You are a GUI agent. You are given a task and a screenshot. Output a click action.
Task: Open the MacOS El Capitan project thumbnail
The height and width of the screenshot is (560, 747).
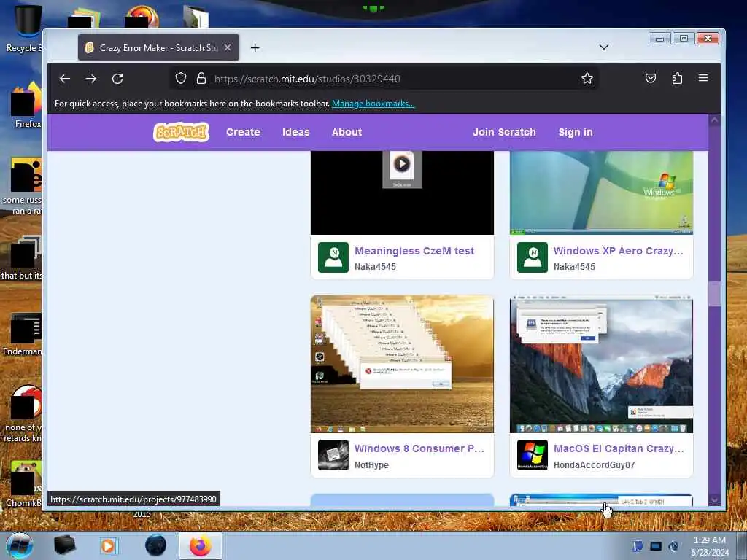(601, 364)
